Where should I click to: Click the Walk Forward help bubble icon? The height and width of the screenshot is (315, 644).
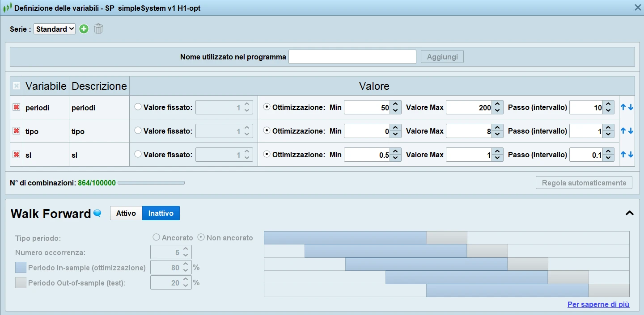point(97,214)
